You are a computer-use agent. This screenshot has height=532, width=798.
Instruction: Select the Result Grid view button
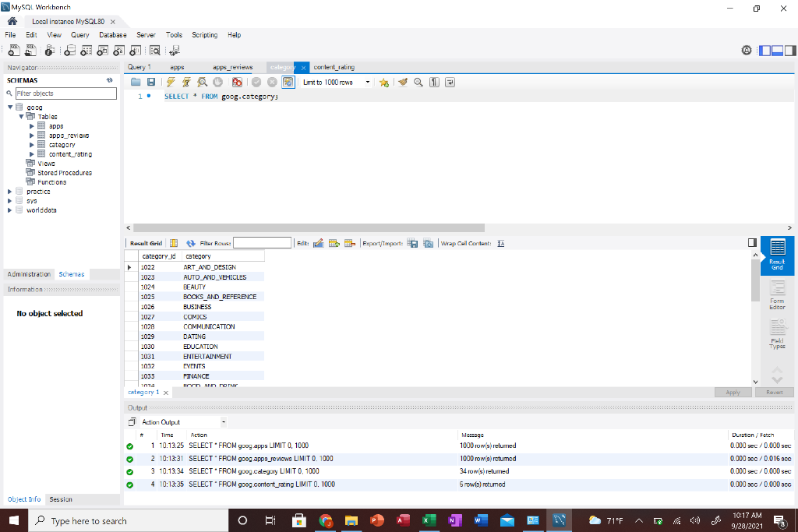click(777, 254)
